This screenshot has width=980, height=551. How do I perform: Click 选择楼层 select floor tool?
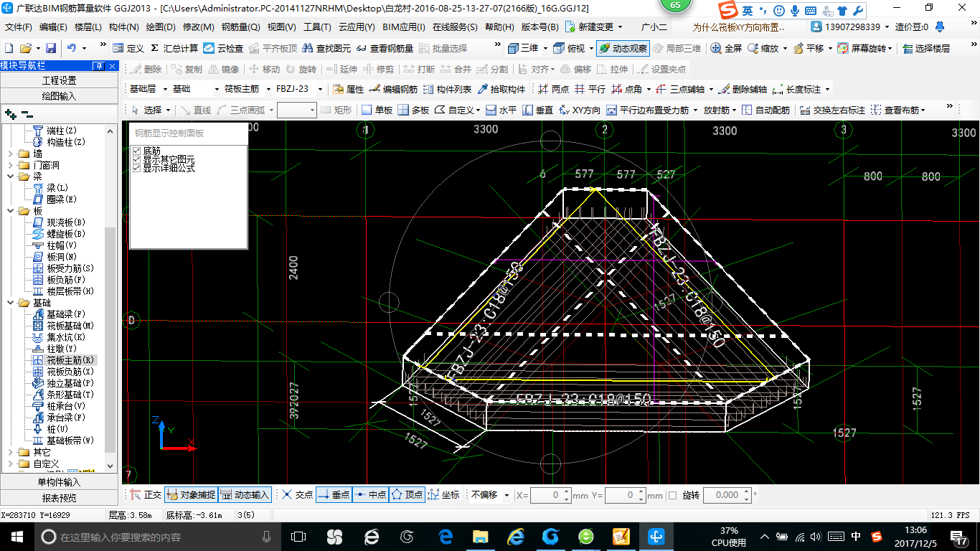pyautogui.click(x=926, y=48)
